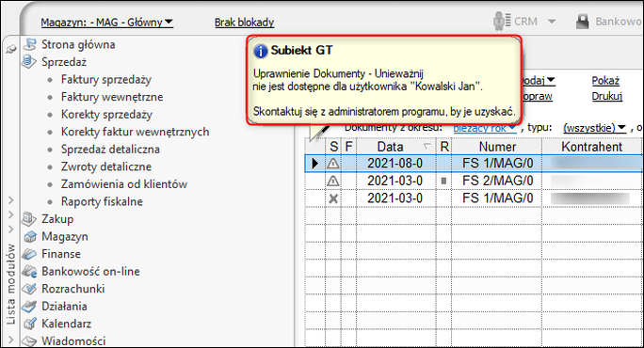Click the Pokaż link
The image size is (644, 348).
click(605, 81)
